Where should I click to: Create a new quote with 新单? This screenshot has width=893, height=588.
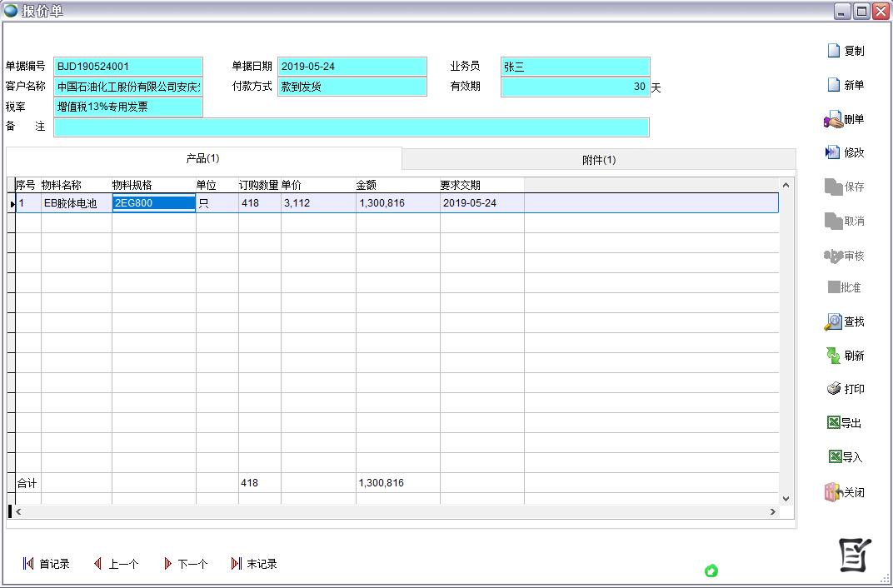pos(834,85)
